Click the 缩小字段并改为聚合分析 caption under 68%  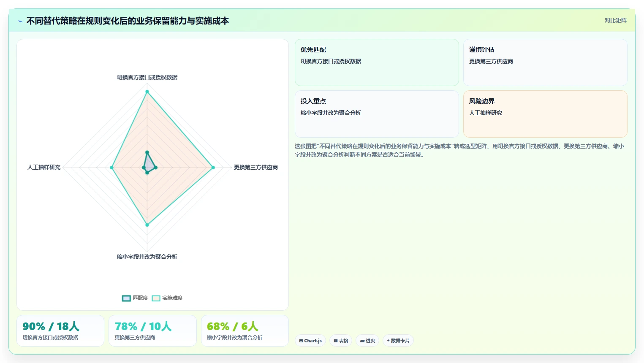234,338
